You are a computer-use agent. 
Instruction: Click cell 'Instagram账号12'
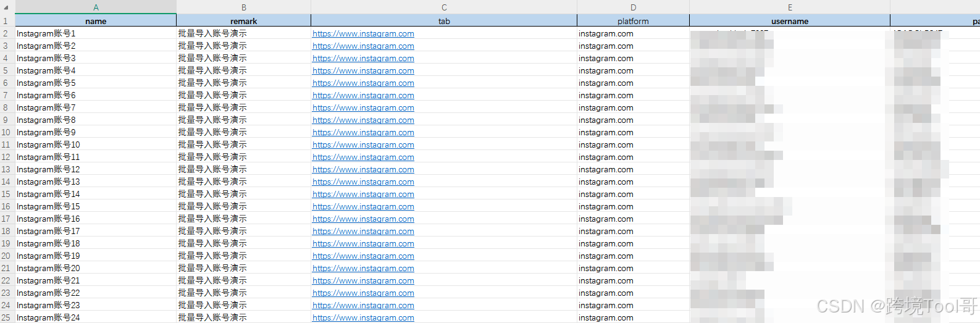[96, 169]
